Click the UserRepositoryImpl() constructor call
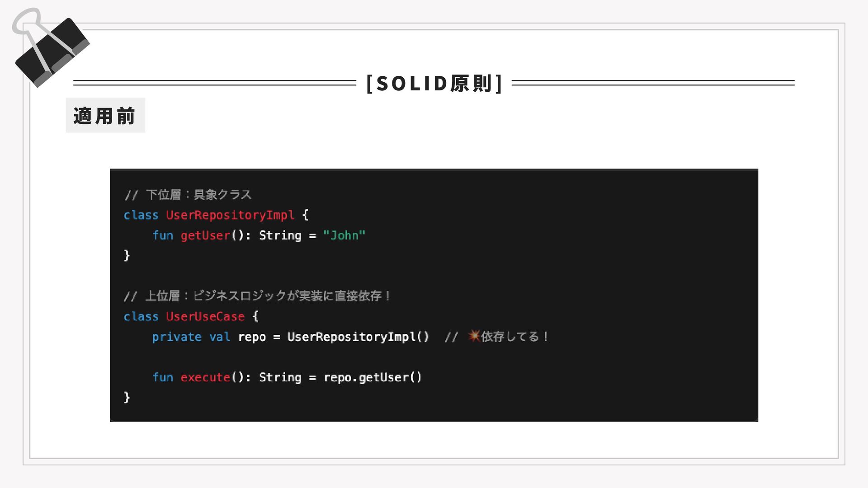 pos(358,337)
